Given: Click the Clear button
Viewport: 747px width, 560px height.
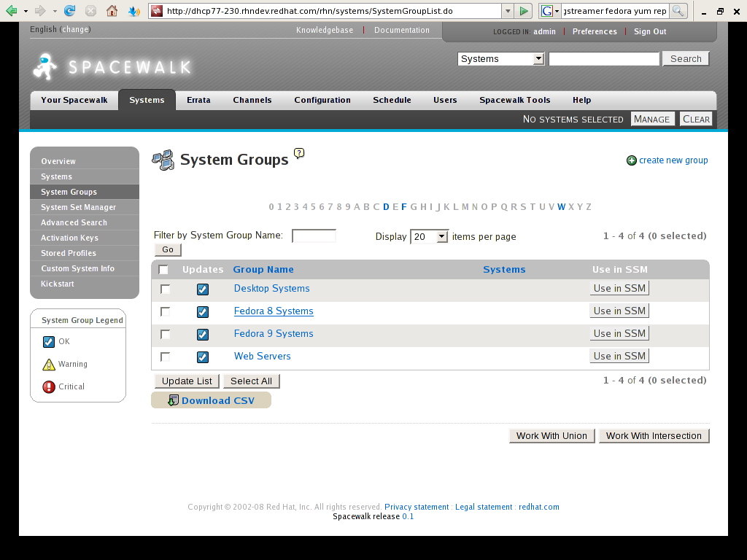Looking at the screenshot, I should pos(696,119).
